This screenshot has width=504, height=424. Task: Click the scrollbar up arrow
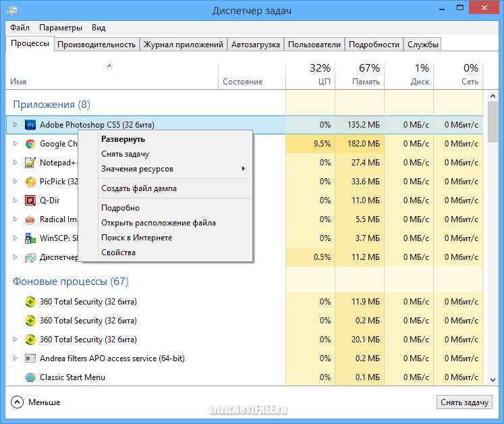(x=493, y=96)
